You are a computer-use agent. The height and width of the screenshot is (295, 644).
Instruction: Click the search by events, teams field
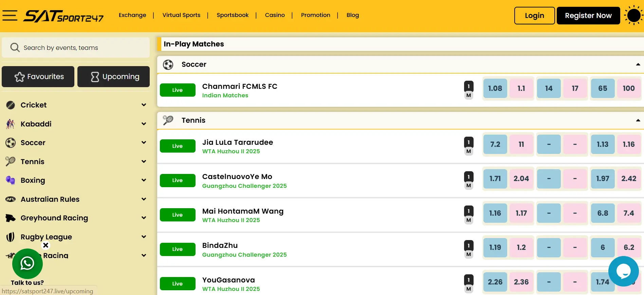pos(76,47)
